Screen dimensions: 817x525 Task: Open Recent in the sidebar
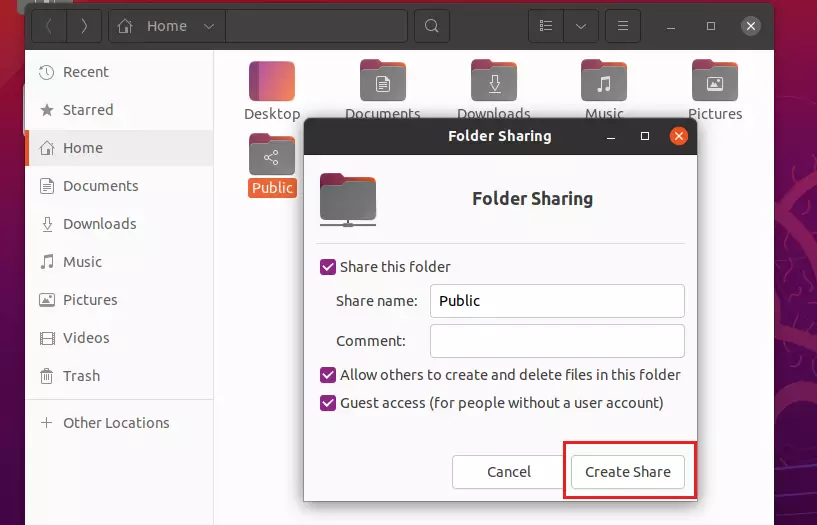119,72
